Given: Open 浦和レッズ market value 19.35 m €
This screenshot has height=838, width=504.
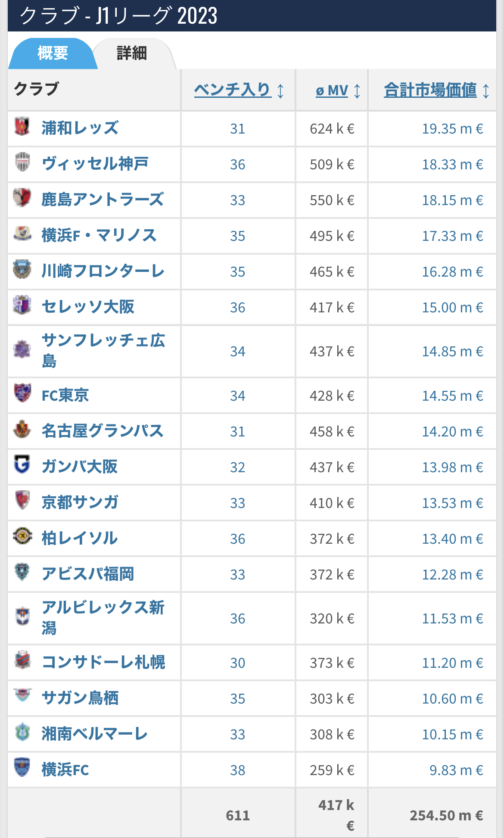Looking at the screenshot, I should point(452,128).
